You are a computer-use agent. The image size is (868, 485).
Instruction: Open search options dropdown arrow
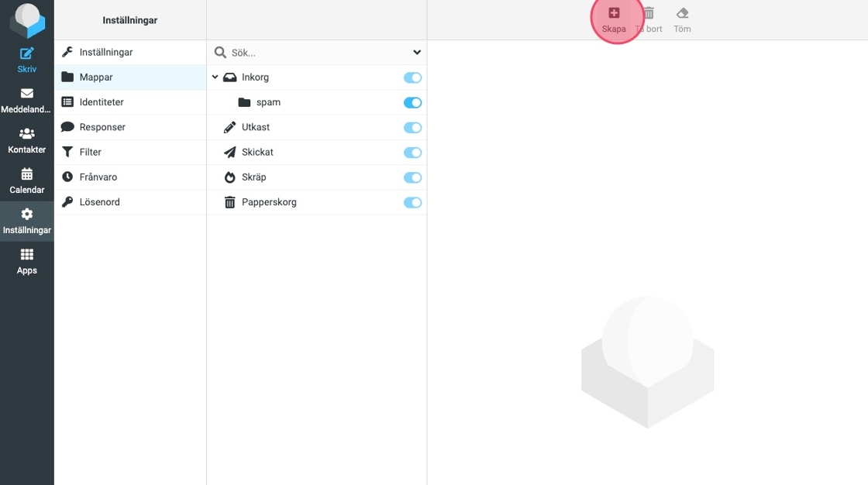(417, 53)
